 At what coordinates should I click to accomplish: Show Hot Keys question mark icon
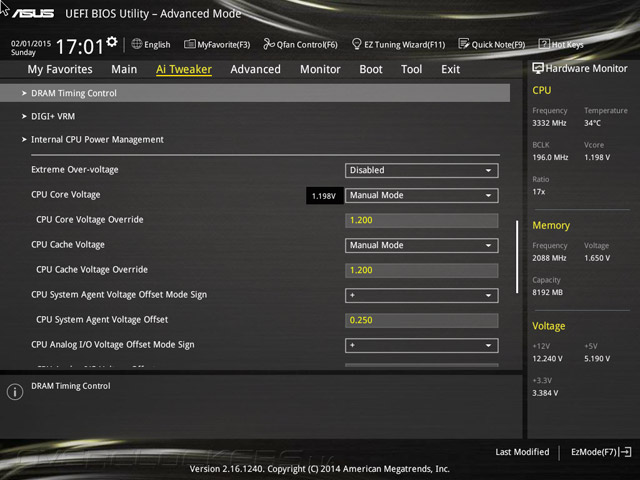(544, 44)
